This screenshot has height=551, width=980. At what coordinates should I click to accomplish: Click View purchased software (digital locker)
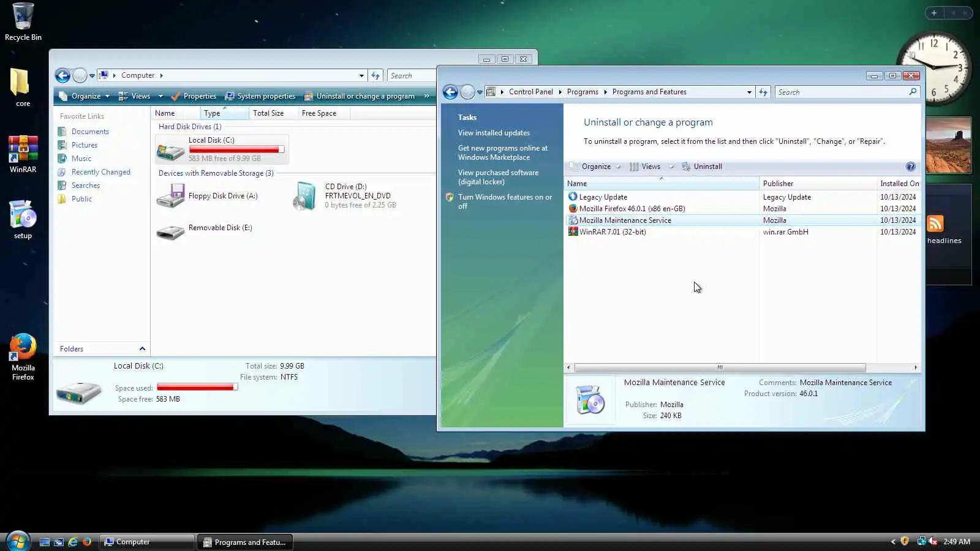point(498,177)
